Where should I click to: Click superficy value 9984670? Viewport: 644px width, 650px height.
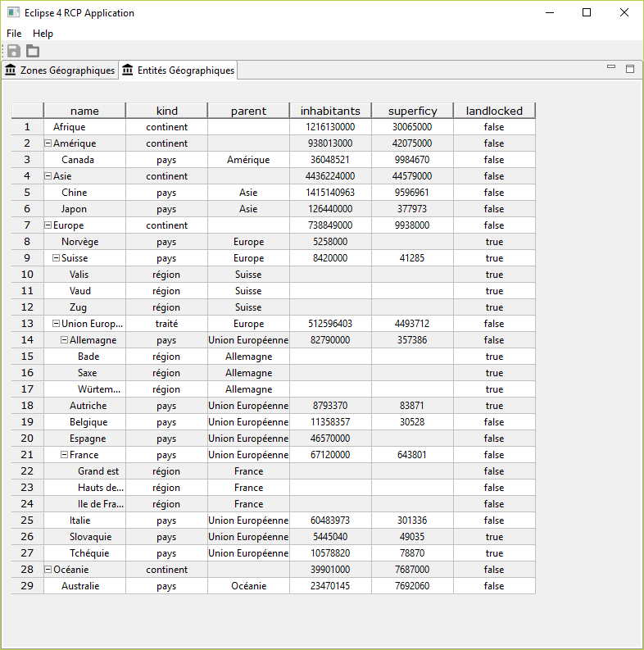(x=412, y=160)
